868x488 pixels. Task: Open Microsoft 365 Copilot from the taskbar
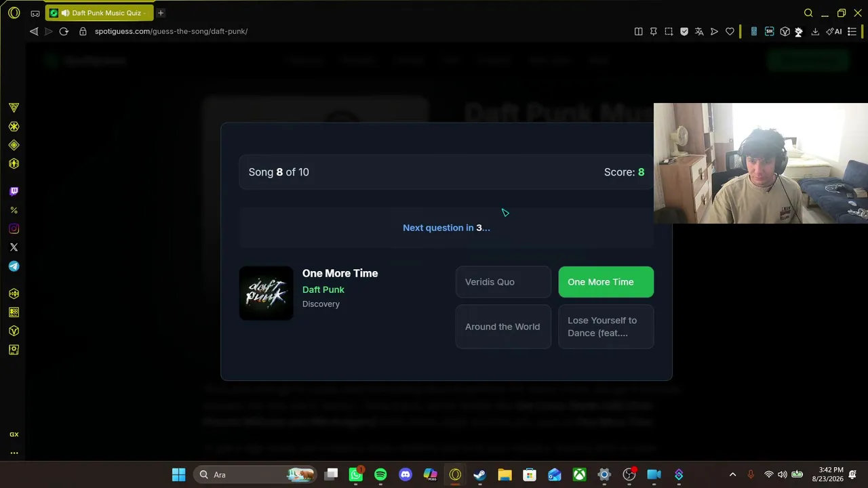(430, 474)
